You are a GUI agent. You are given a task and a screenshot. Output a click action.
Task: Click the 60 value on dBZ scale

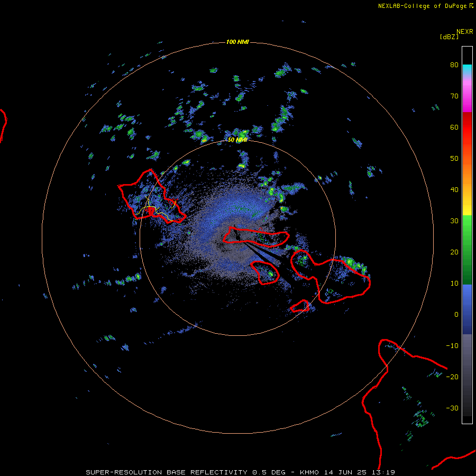(454, 127)
